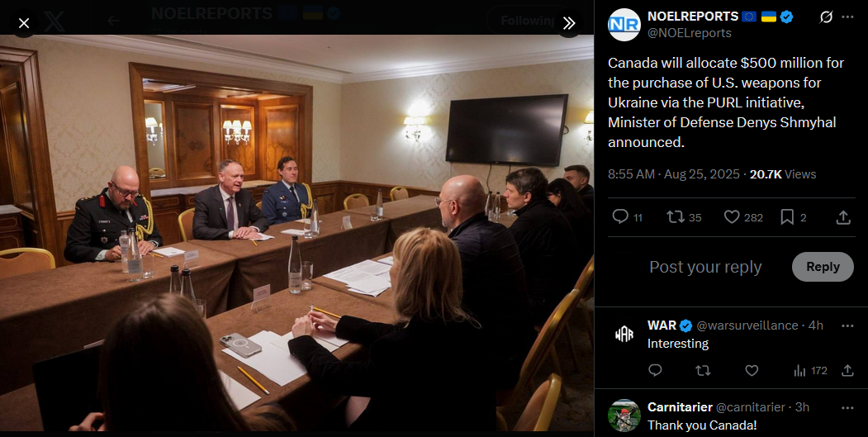Open Grok explain icon beside the post
Viewport: 868px width, 437px height.
[825, 17]
